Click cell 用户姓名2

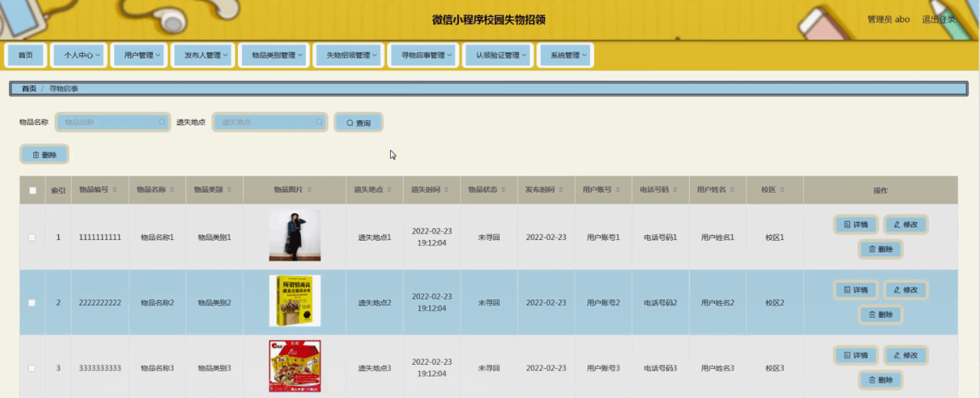[717, 302]
